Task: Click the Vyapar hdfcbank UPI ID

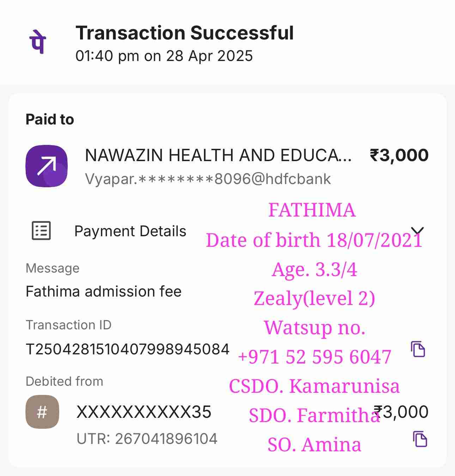Action: (x=208, y=179)
